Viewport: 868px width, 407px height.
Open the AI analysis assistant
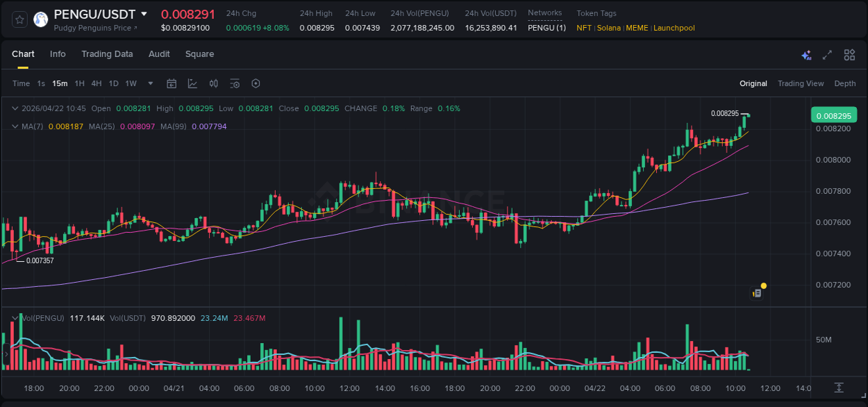click(x=806, y=54)
